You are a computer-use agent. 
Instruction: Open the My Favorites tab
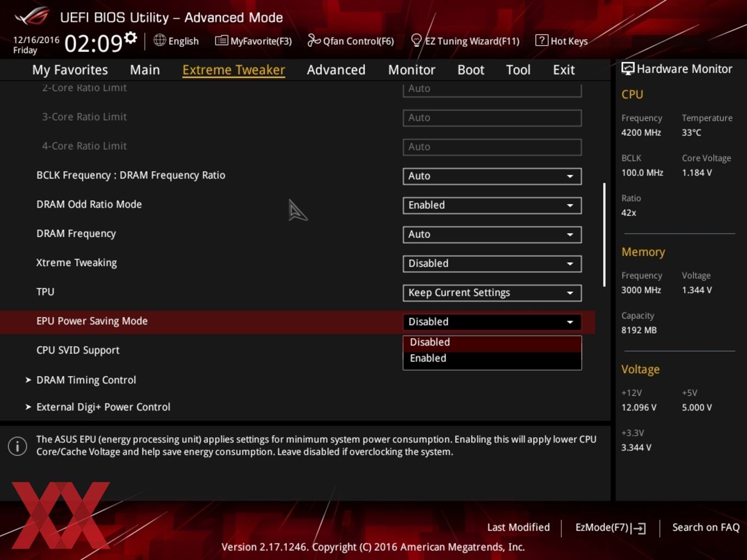point(70,70)
